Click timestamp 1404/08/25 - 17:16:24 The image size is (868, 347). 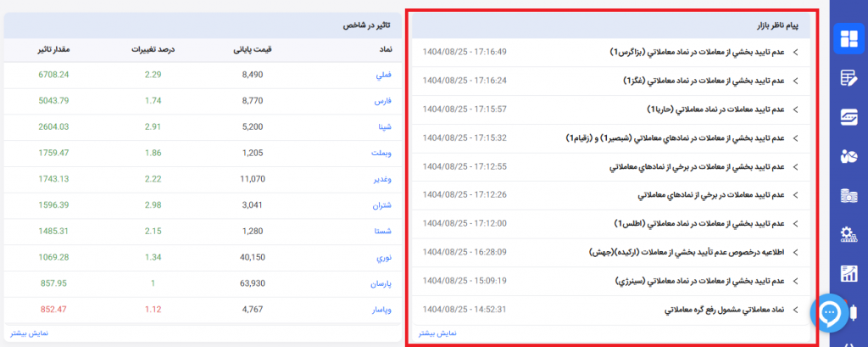(x=465, y=81)
